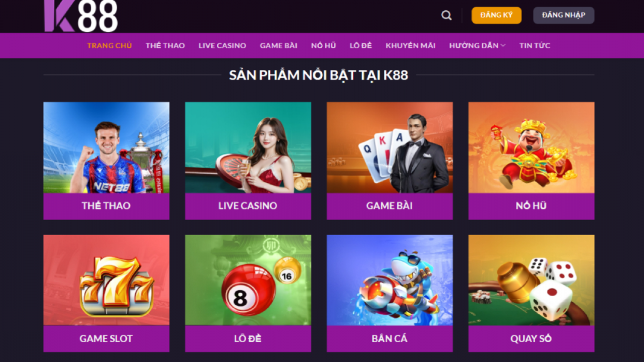Open the Nổ Hũ fortune god image
644x362 pixels.
[531, 147]
